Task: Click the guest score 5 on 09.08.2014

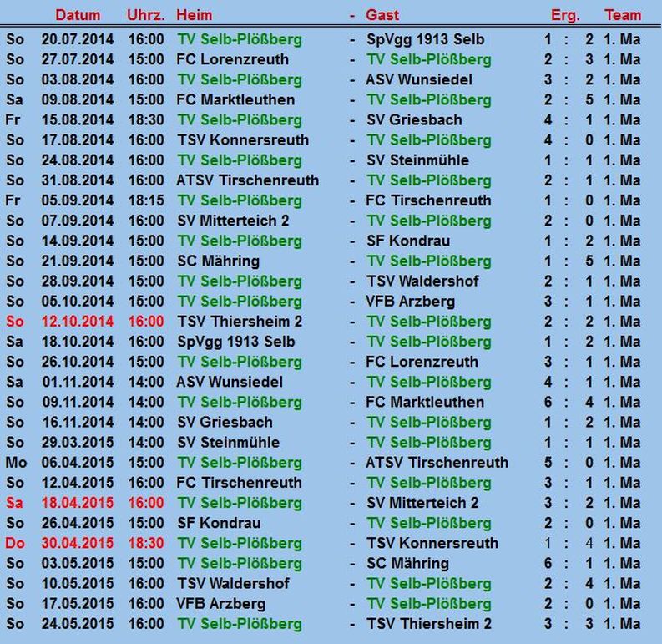Action: pos(589,99)
